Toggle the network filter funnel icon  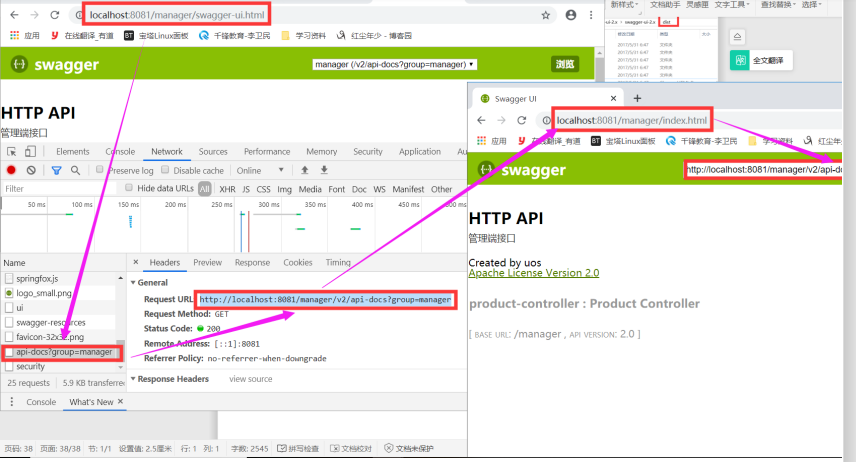coord(56,170)
